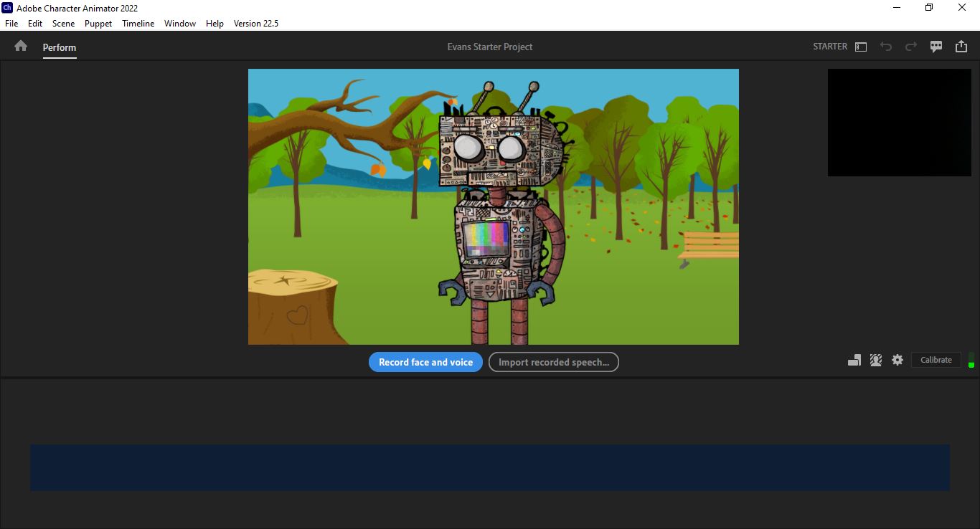Screen dimensions: 980x529
Task: Click the dark blue timeline track bar
Action: point(490,467)
